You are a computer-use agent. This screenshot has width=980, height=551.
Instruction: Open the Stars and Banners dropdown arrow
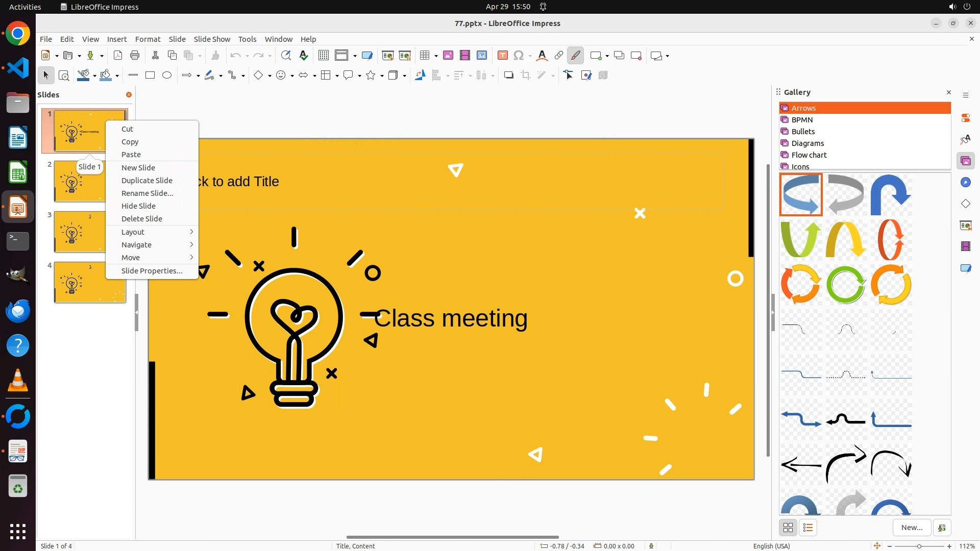coord(382,76)
